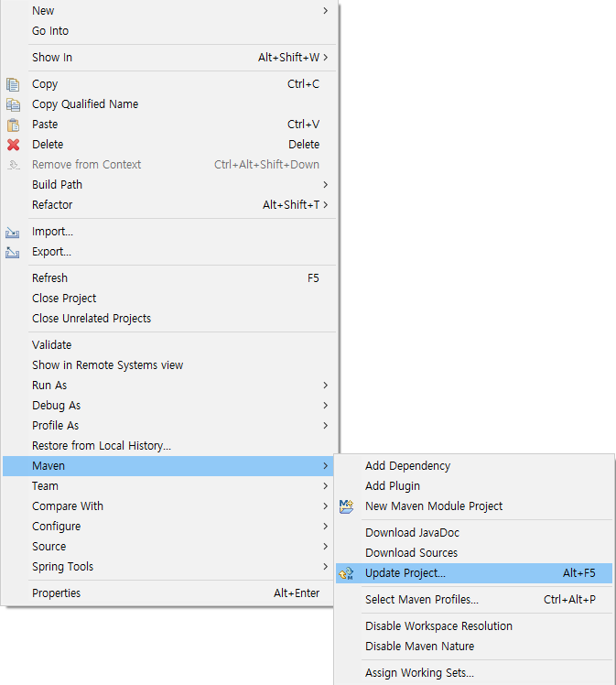Open the Spring Tools submenu
This screenshot has width=616, height=685.
click(x=168, y=567)
